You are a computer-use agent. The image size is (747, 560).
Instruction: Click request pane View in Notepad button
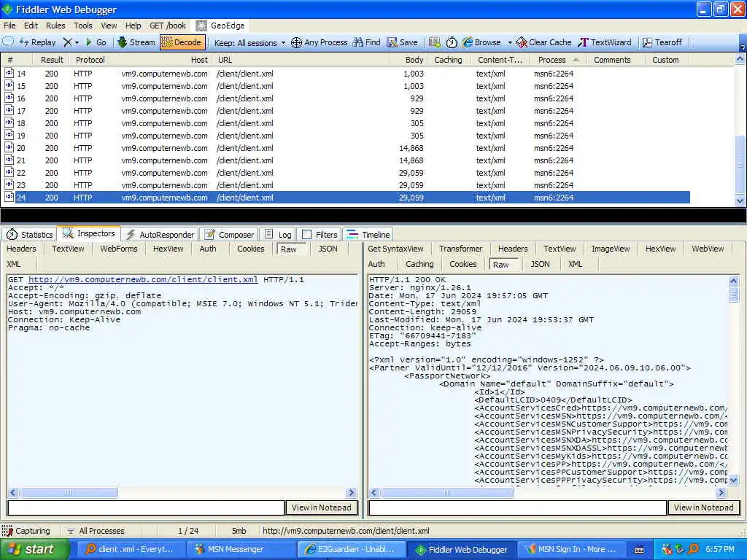tap(321, 507)
